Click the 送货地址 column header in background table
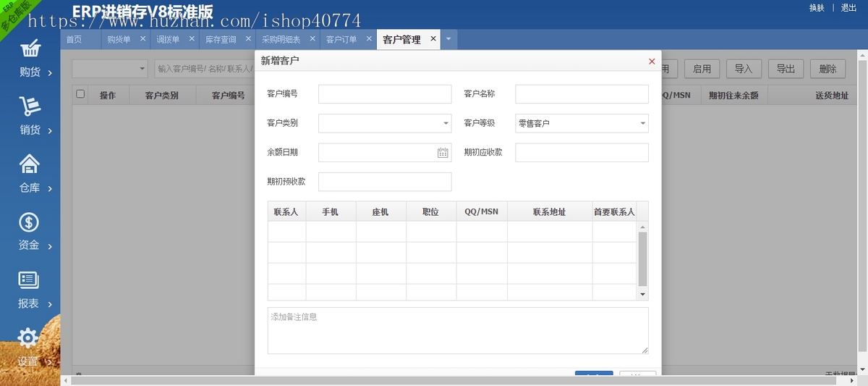Screen dimensions: 868x386 831,95
